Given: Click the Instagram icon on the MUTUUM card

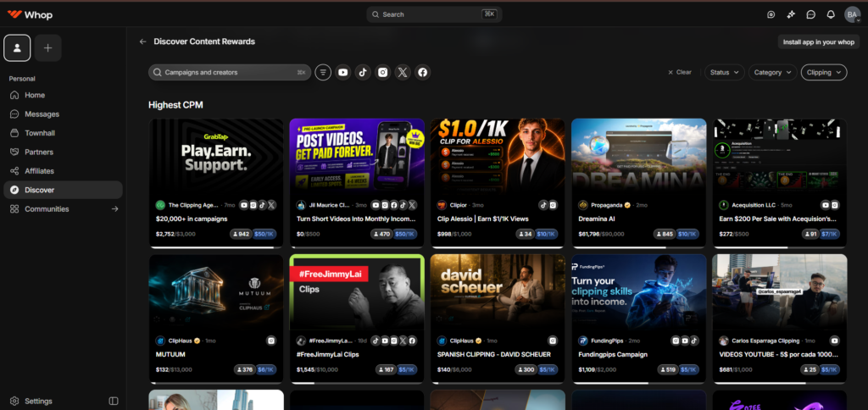Looking at the screenshot, I should pos(271,341).
